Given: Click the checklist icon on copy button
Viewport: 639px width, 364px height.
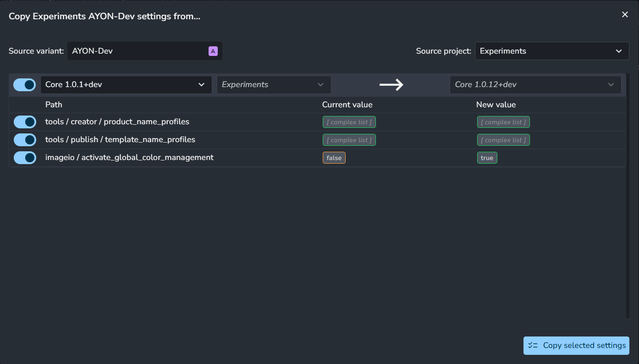Looking at the screenshot, I should 533,346.
